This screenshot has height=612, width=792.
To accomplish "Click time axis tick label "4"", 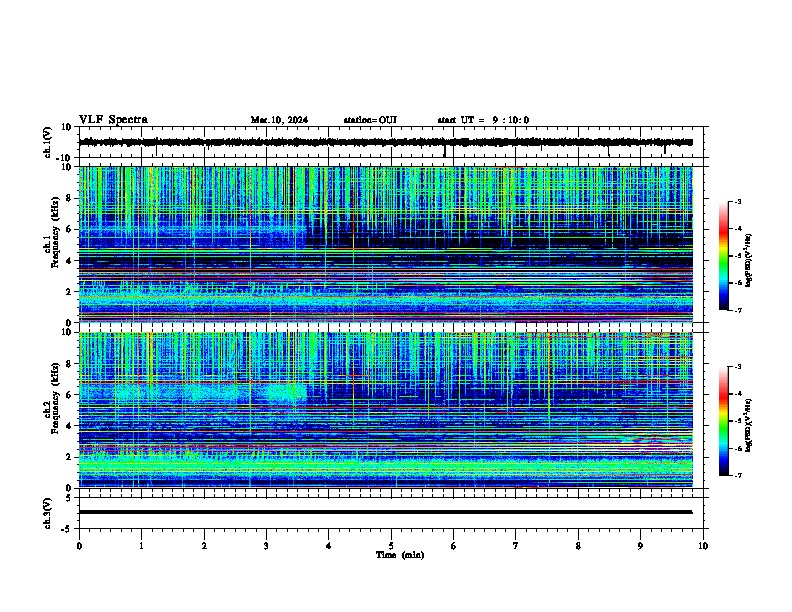I will pyautogui.click(x=329, y=546).
